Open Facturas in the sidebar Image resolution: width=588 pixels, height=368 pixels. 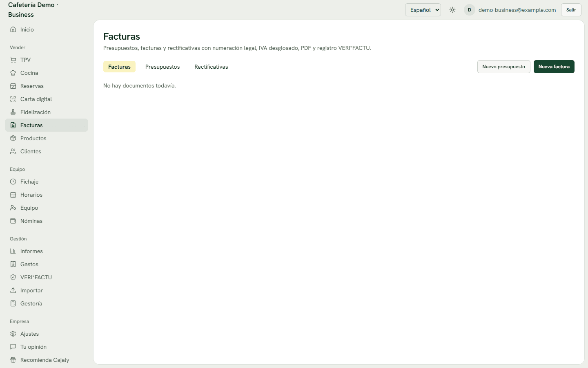coord(47,125)
